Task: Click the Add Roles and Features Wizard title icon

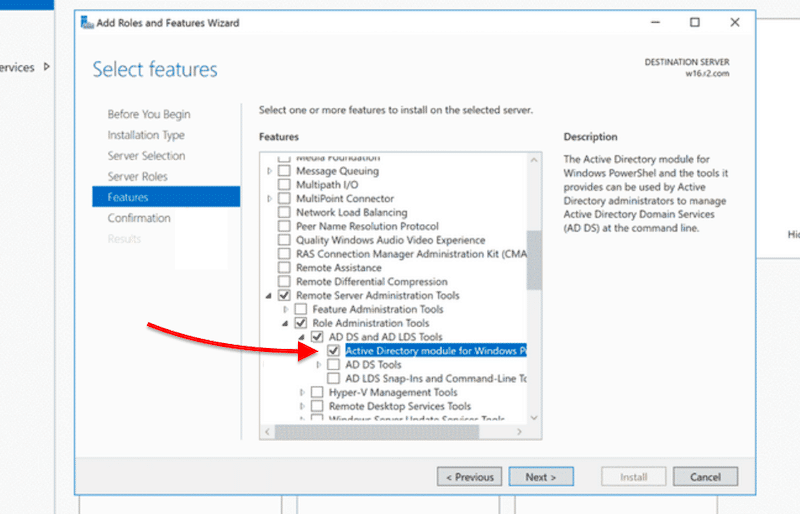Action: click(87, 22)
